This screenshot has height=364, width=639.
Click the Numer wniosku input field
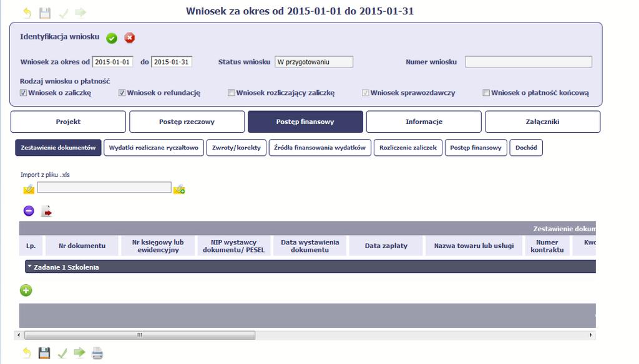pos(529,62)
